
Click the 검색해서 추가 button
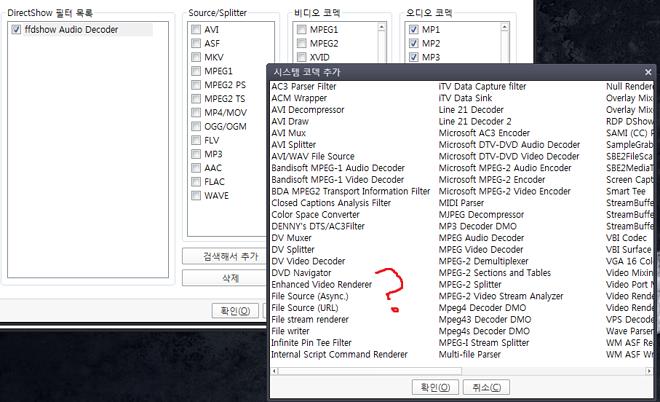coord(227,256)
